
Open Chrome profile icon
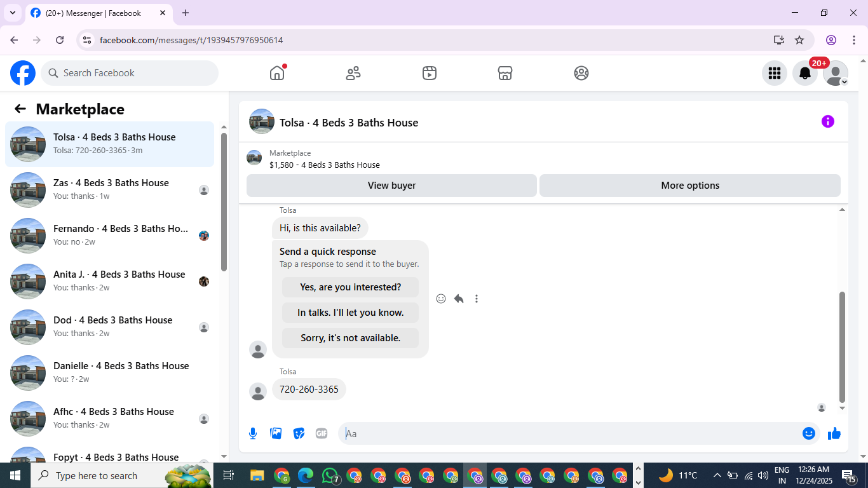tap(831, 40)
